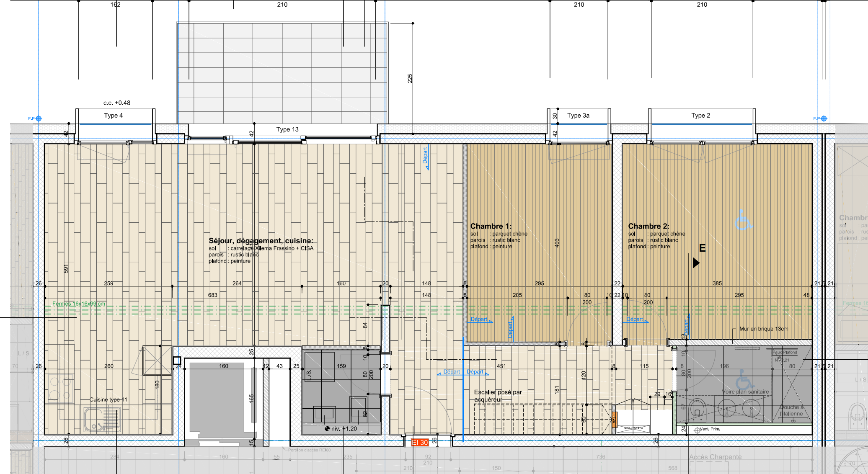Select the black section arrow marker E
Viewport: 868px width, 474px height.
[696, 263]
